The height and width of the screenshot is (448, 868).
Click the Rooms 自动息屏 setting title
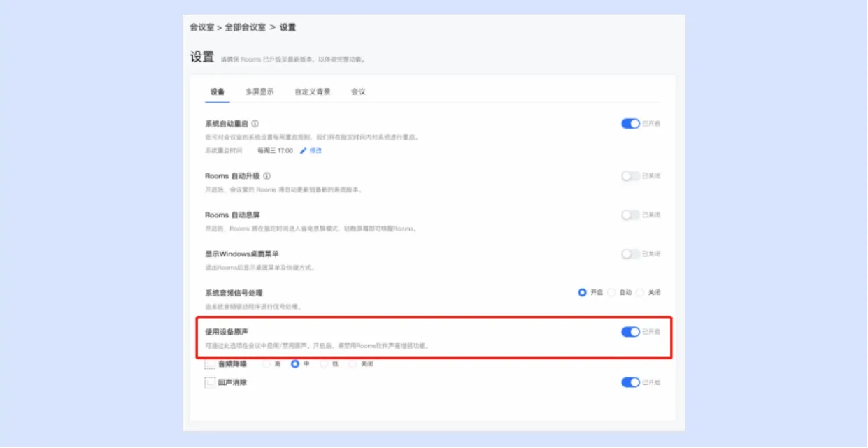232,215
